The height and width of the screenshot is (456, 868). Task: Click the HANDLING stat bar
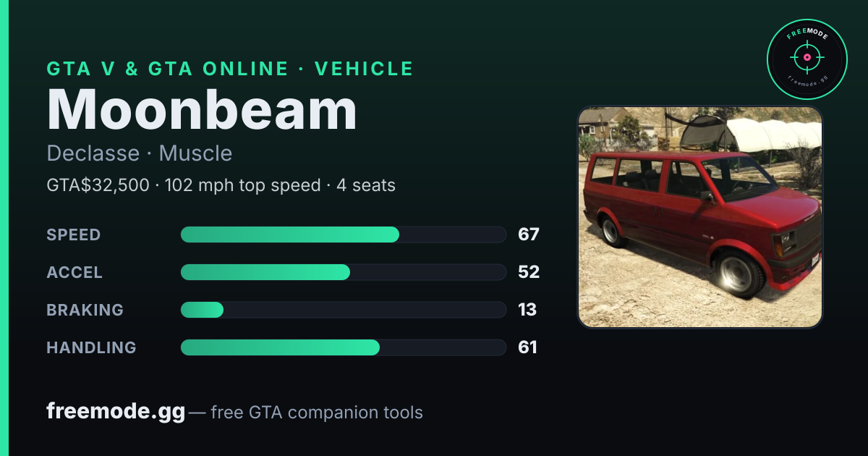point(343,347)
